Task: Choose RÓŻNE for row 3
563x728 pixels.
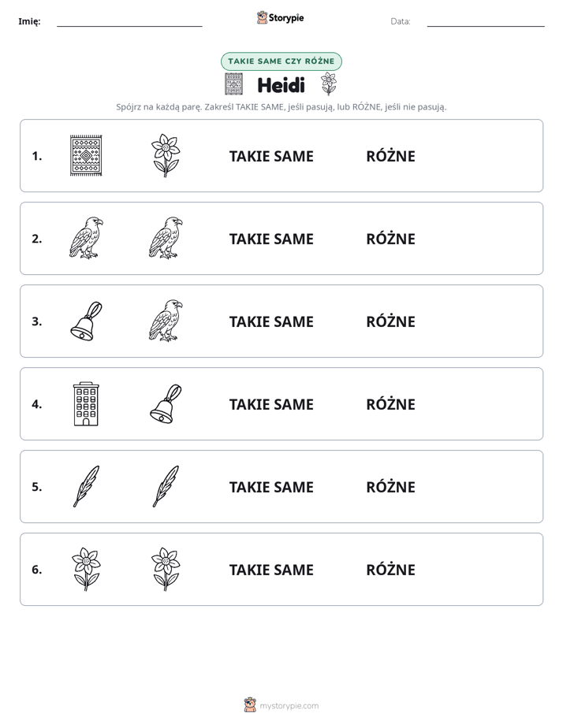Action: (390, 321)
